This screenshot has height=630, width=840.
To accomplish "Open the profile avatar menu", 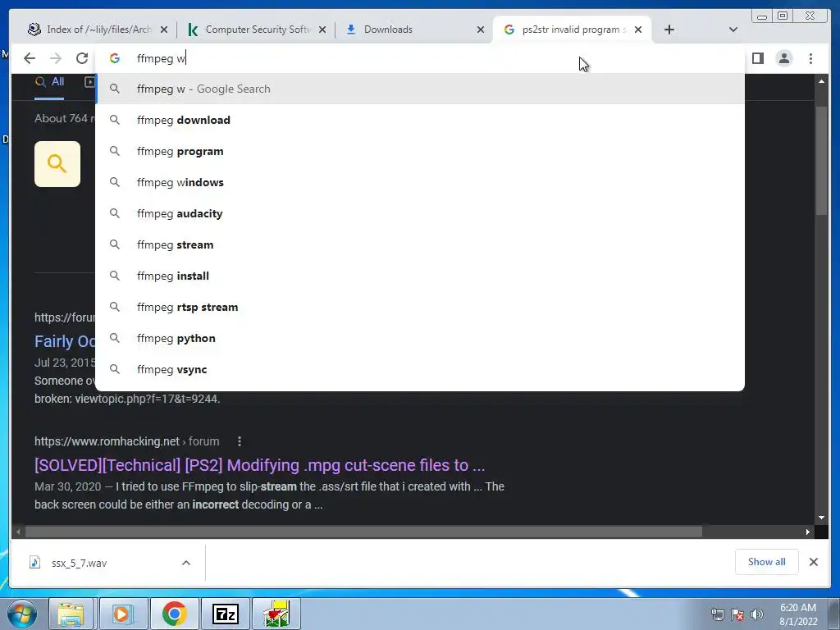I will click(784, 58).
